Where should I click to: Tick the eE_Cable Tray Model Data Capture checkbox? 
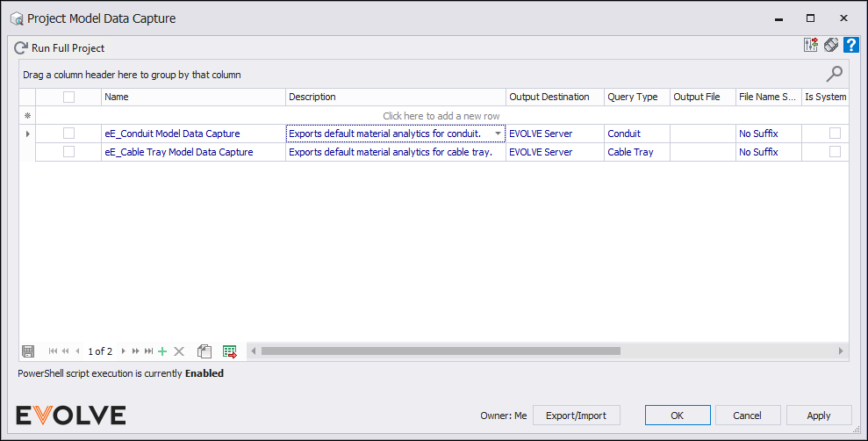68,152
